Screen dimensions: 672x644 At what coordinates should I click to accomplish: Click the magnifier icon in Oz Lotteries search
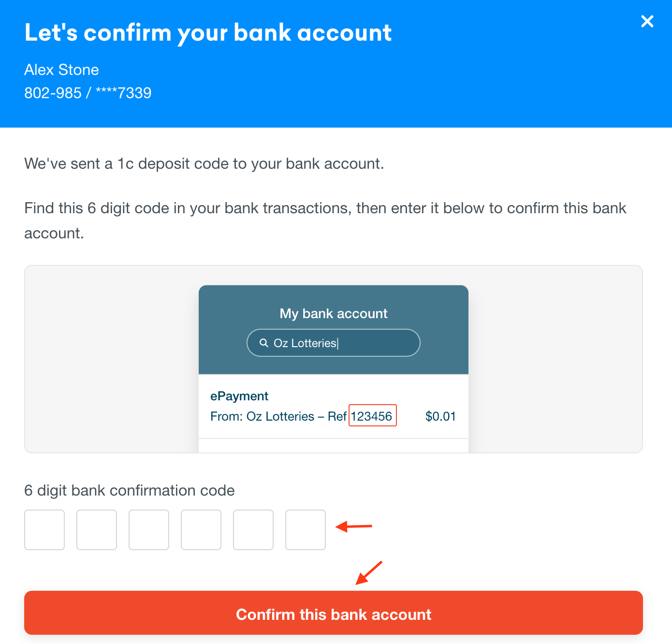pos(264,343)
